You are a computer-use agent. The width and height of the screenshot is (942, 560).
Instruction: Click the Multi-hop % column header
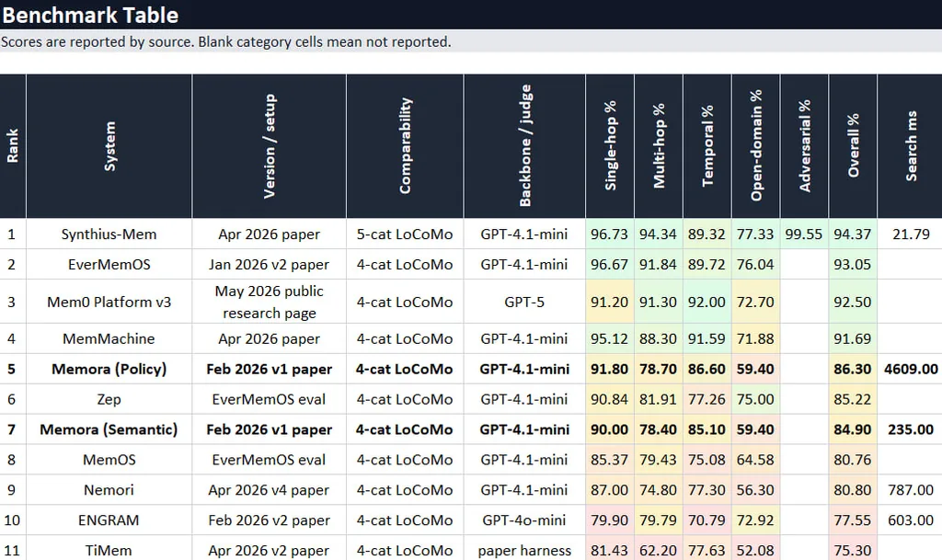coord(659,146)
